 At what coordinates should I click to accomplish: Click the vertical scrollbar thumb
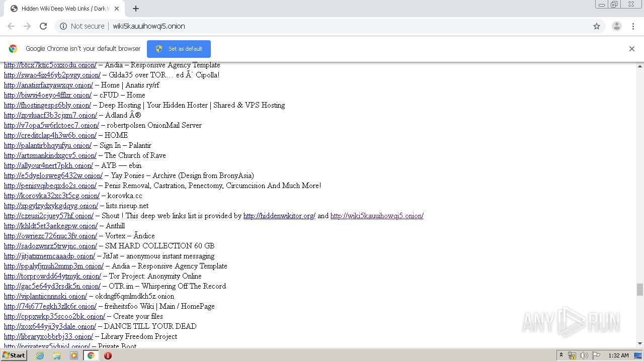640,290
